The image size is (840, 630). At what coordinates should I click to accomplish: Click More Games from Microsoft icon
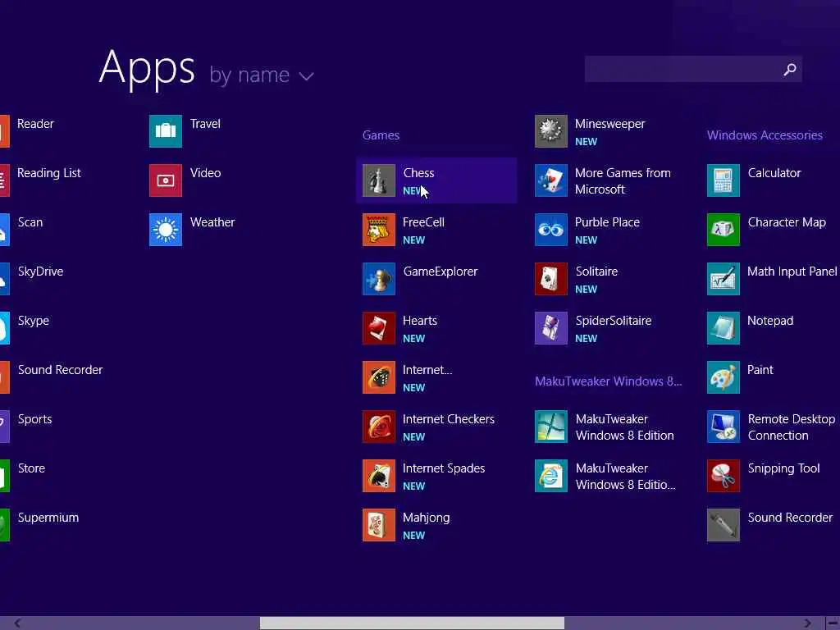(551, 180)
